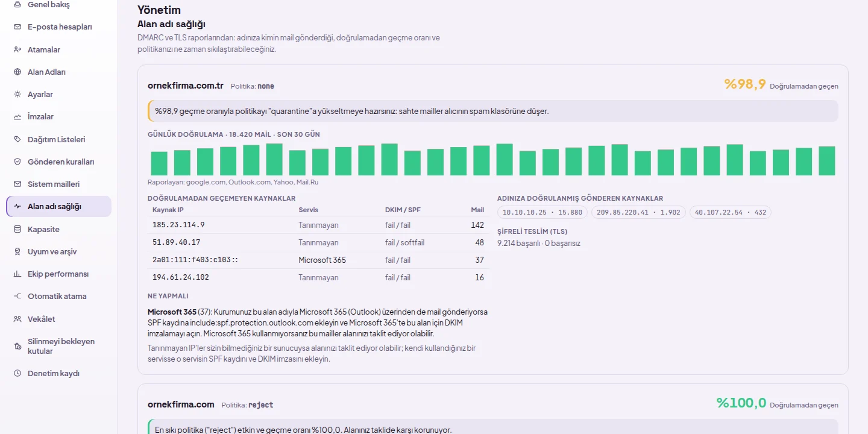The width and height of the screenshot is (868, 434).
Task: Click the icon beside Uyum ve arşiv
Action: [x=17, y=251]
